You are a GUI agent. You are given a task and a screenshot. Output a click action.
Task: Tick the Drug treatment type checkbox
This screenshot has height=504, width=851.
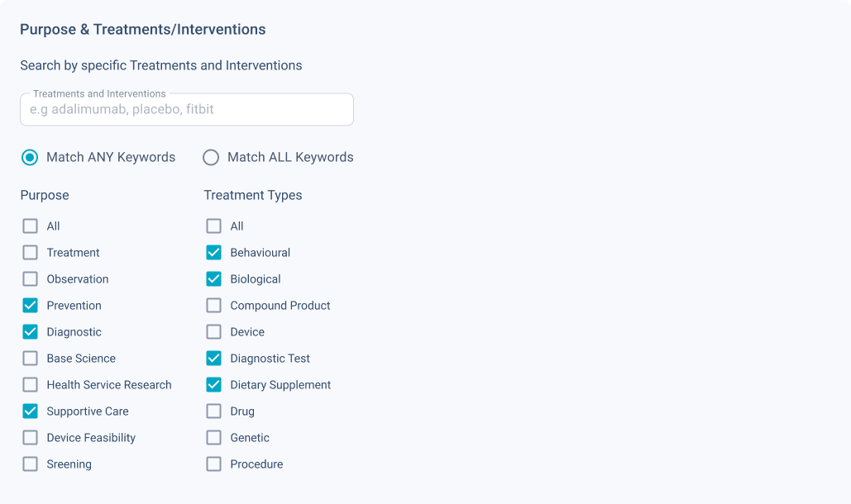pyautogui.click(x=214, y=411)
